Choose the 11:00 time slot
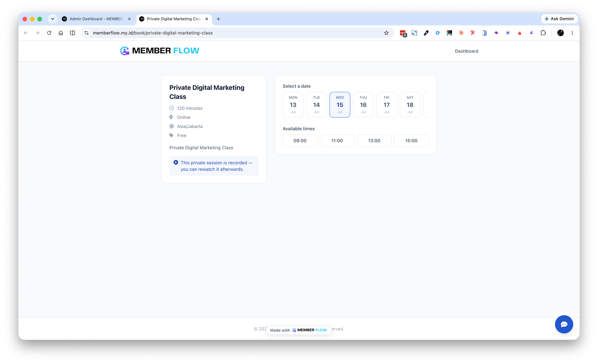The image size is (598, 364). pos(337,141)
